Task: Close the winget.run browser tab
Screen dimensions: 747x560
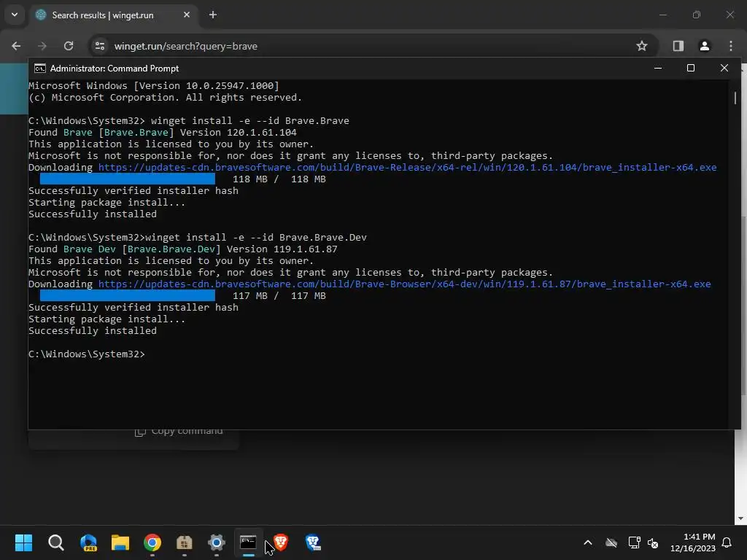Action: pos(187,15)
